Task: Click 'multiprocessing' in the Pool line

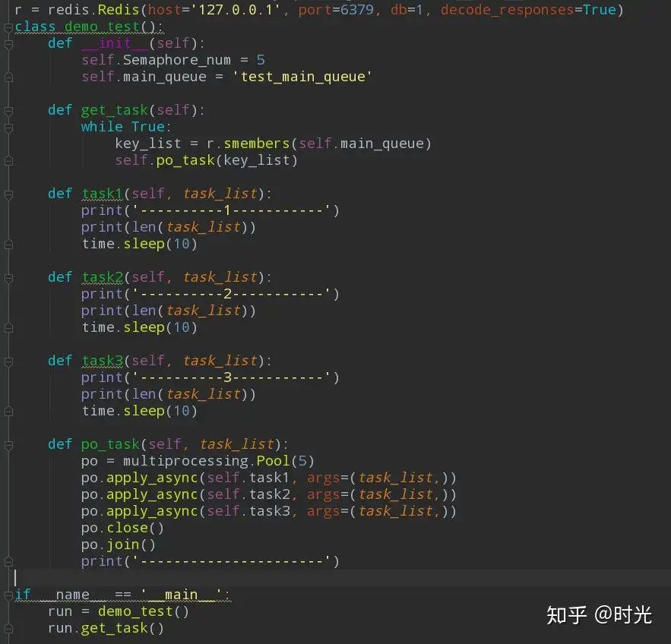Action: (x=185, y=462)
